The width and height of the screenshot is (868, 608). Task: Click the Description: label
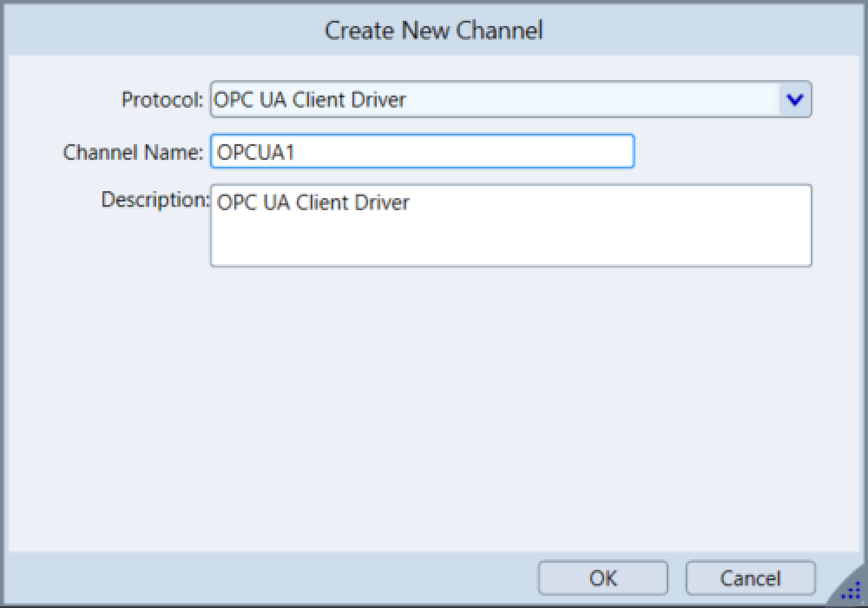pyautogui.click(x=155, y=200)
